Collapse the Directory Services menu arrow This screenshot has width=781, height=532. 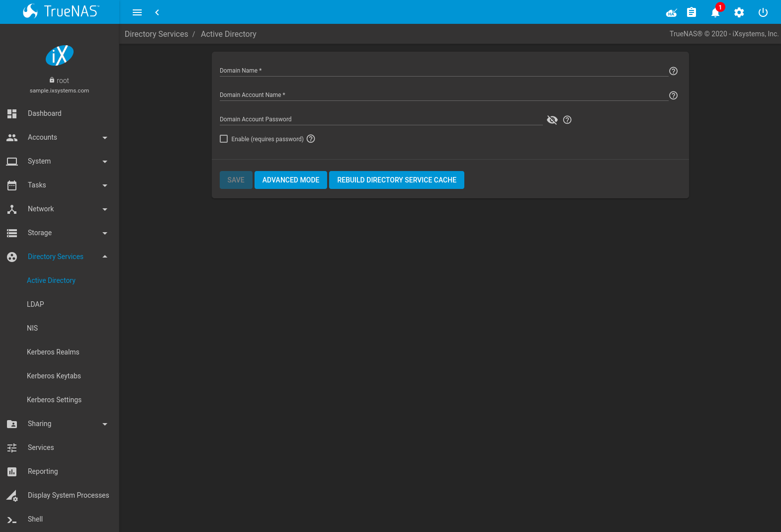pos(105,257)
